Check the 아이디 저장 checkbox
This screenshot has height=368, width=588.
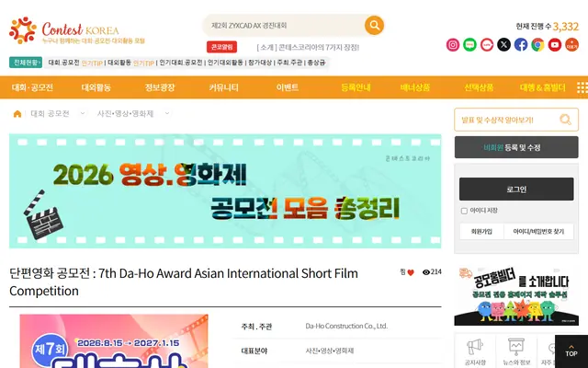(x=464, y=211)
